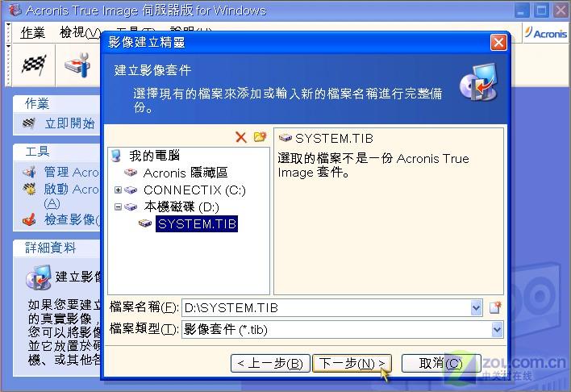Click the 檢查影像 check icon

pyautogui.click(x=29, y=219)
